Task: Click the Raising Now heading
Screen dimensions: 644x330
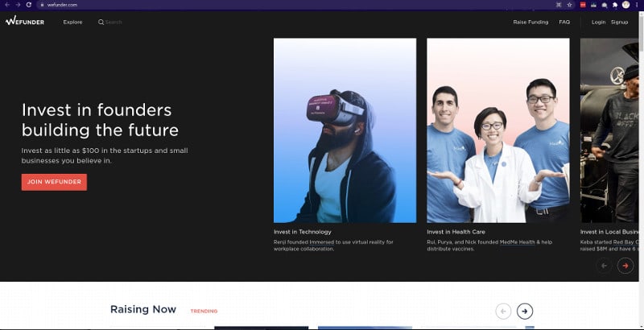Action: pyautogui.click(x=143, y=310)
